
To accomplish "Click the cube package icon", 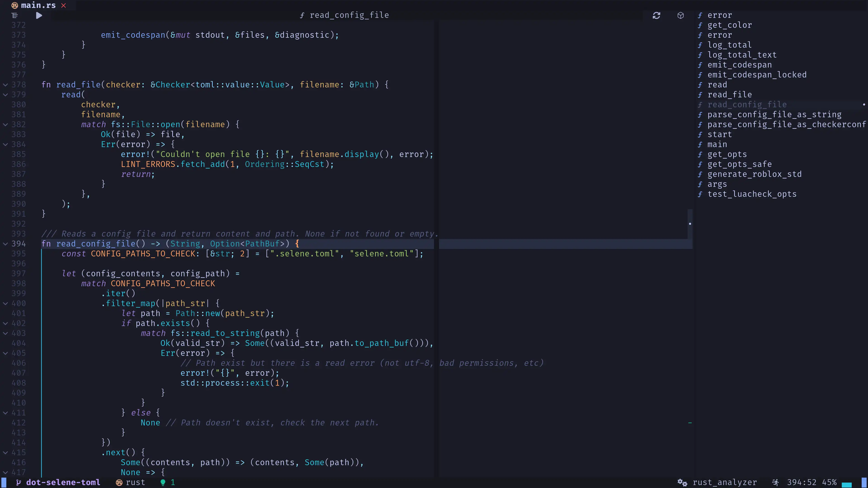I will point(680,15).
